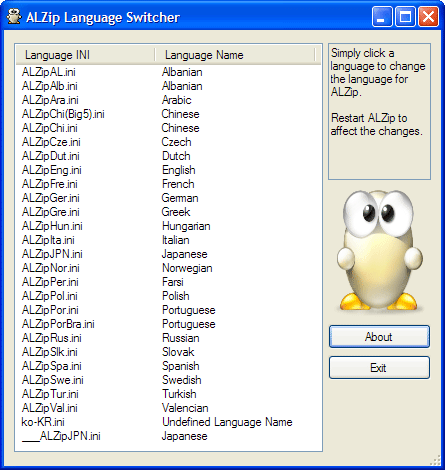Pick the ALZipChi(Big5).ini Chinese entry

coord(169,114)
